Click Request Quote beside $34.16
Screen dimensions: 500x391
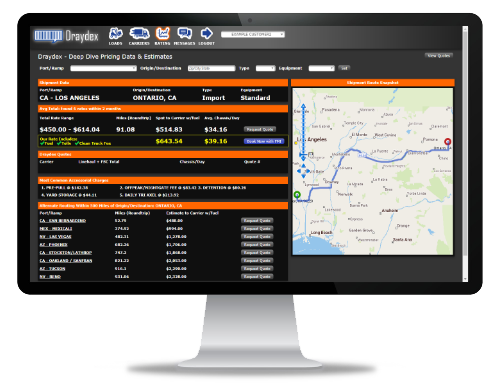click(260, 129)
